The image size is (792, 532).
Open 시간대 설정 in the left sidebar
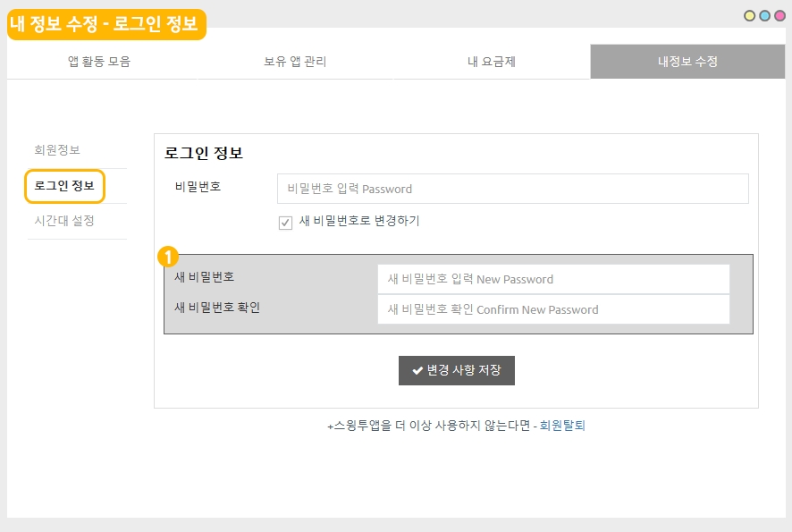[64, 221]
